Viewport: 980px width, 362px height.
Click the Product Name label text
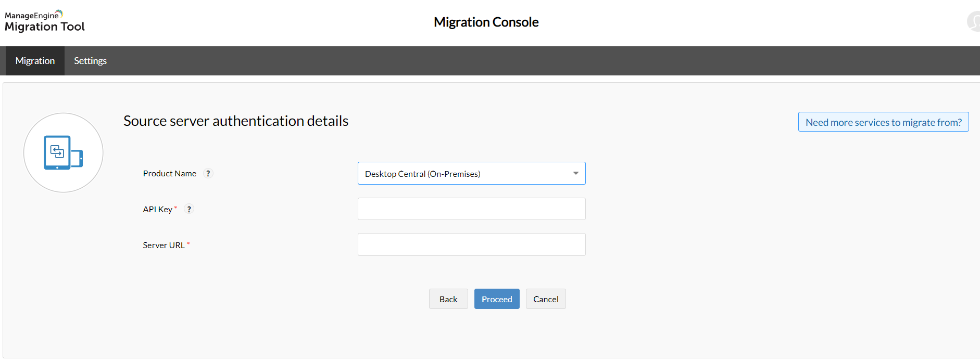click(169, 174)
